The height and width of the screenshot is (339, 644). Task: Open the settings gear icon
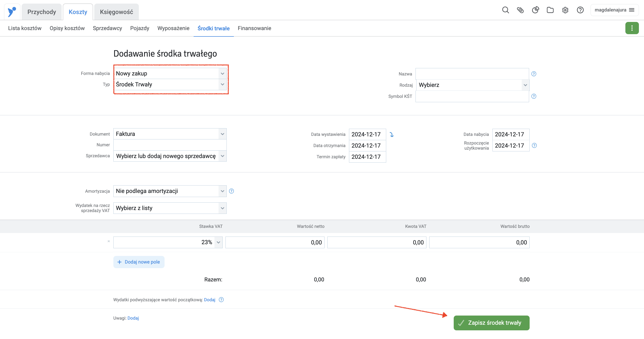coord(565,10)
